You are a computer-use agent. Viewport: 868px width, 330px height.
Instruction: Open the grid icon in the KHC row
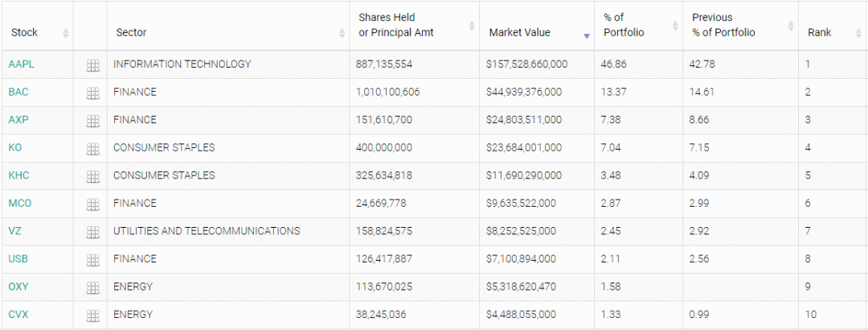[93, 176]
